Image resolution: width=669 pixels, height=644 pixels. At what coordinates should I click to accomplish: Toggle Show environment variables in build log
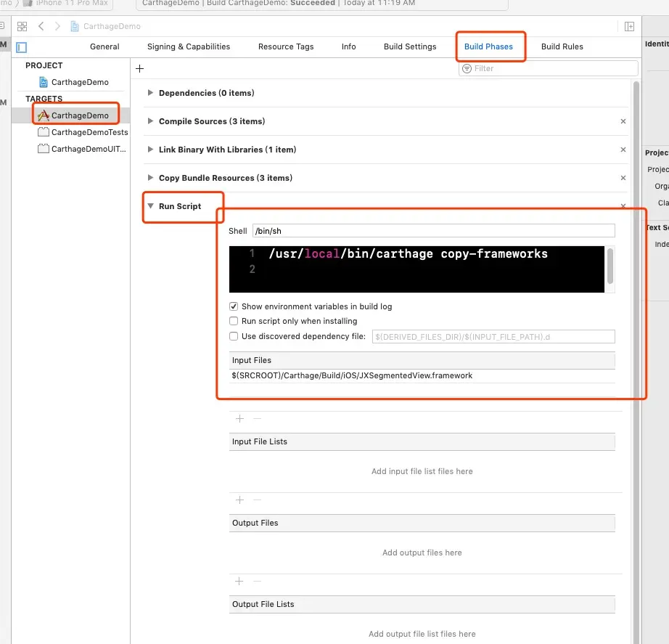coord(234,306)
